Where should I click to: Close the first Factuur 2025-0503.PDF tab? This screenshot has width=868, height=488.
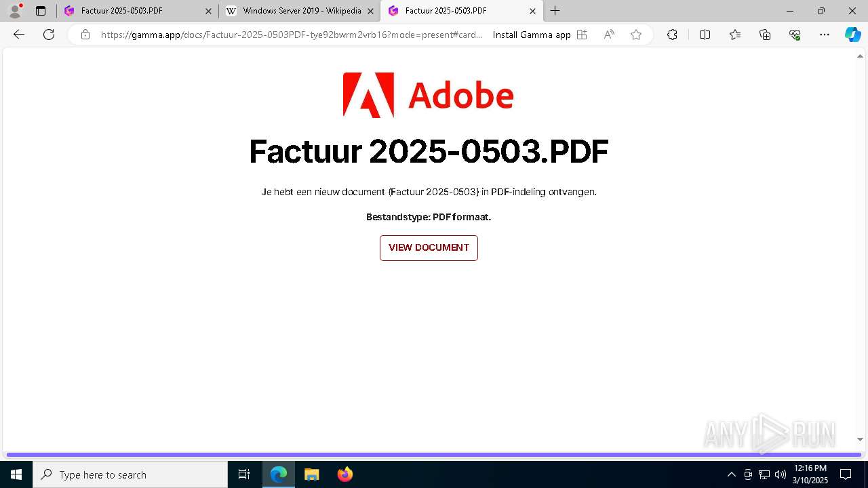click(208, 11)
